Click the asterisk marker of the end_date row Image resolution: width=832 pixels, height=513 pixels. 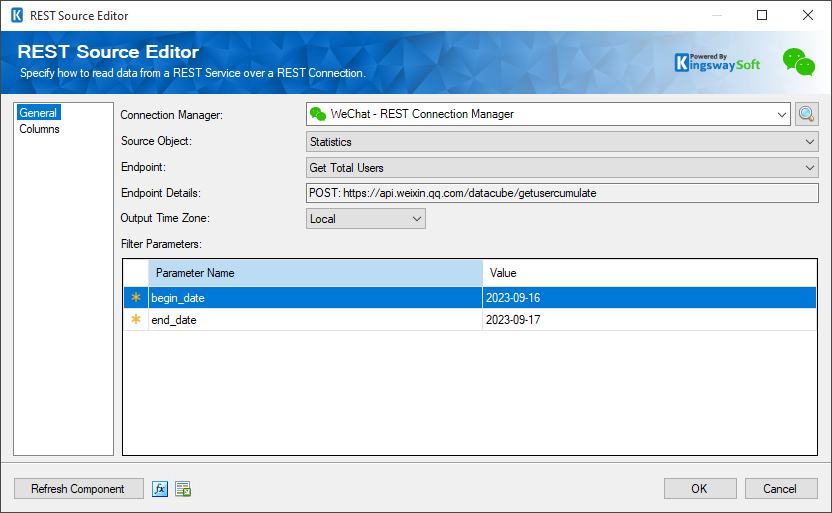click(x=136, y=319)
